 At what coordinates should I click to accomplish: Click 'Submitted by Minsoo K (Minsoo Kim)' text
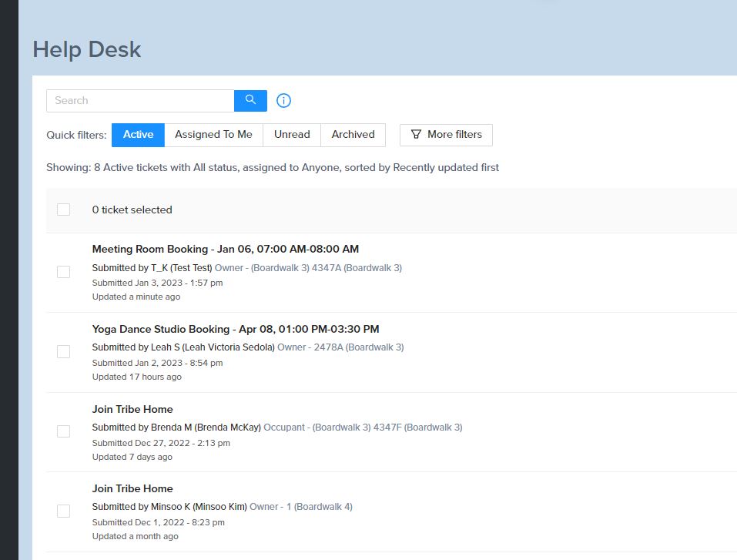click(169, 507)
